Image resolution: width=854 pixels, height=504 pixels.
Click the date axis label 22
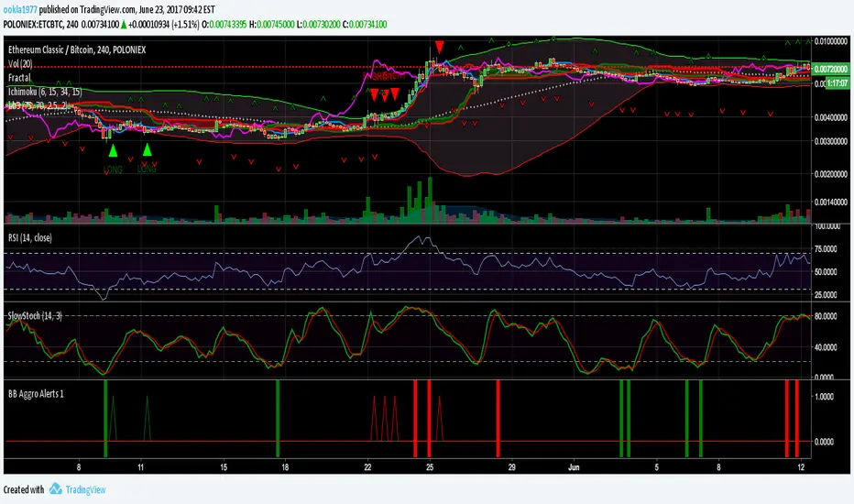tap(368, 467)
